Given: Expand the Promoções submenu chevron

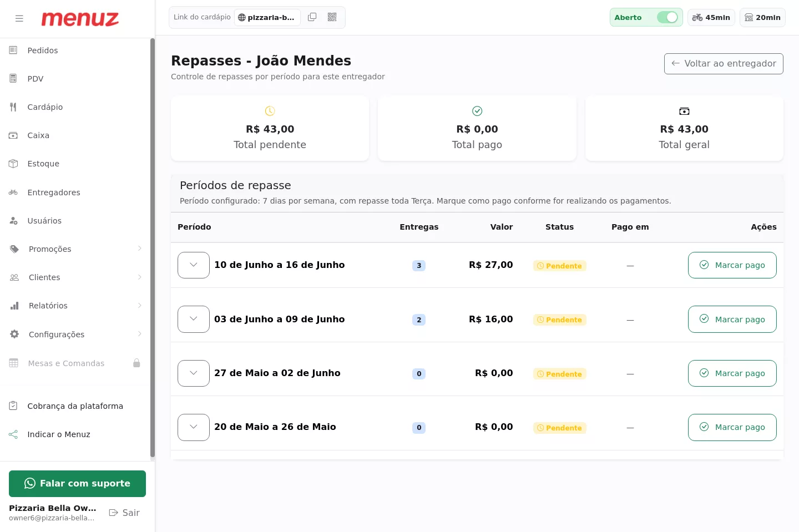Looking at the screenshot, I should tap(140, 249).
